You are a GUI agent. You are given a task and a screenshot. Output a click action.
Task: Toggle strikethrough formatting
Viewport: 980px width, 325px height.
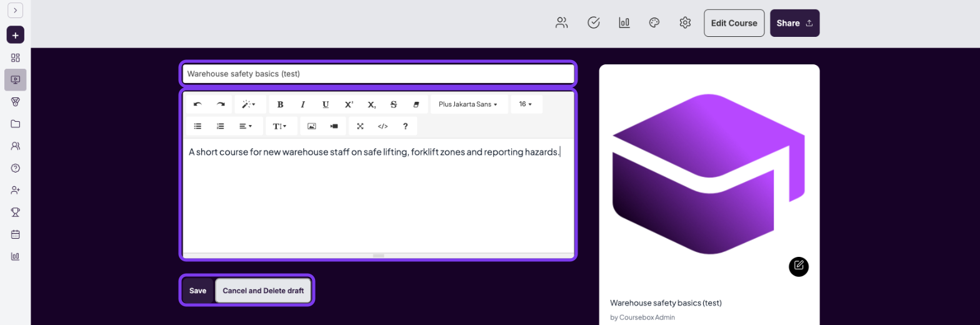394,104
